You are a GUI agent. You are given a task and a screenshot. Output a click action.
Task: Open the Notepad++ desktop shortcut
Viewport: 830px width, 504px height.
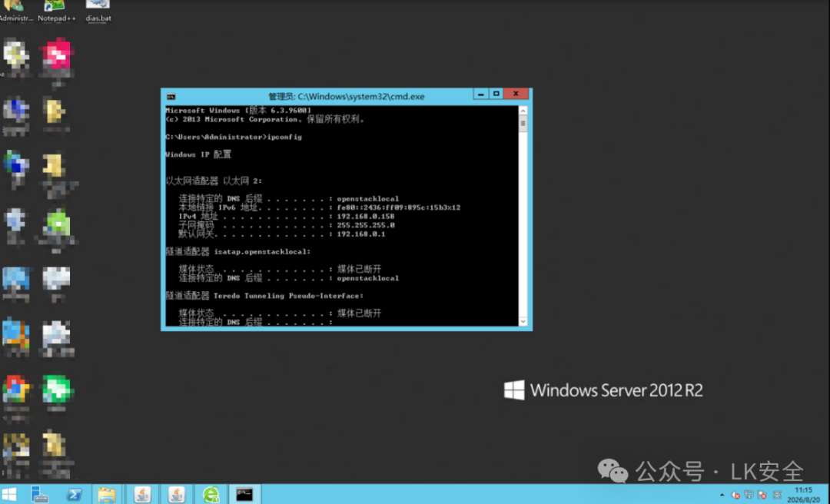point(55,11)
